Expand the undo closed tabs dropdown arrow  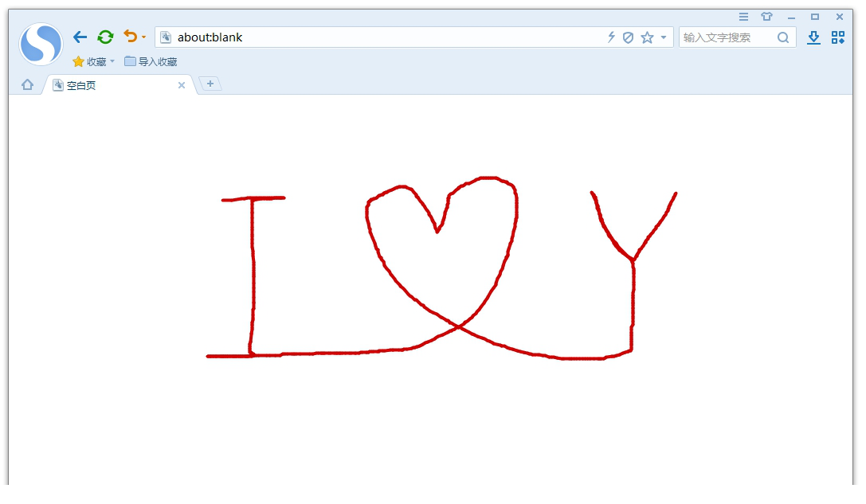pos(144,37)
